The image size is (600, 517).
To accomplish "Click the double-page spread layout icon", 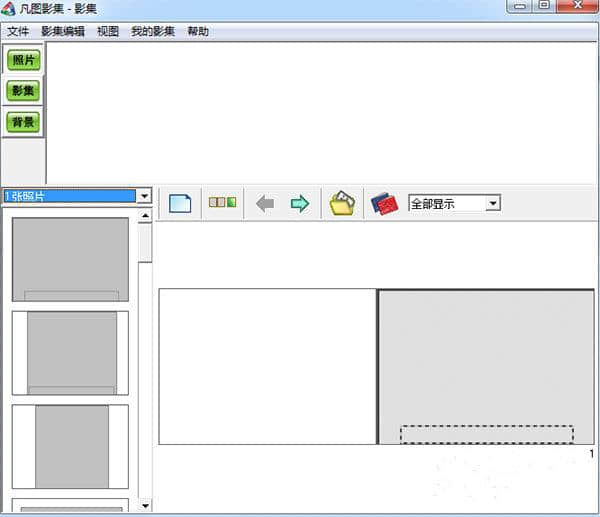I will click(x=222, y=203).
